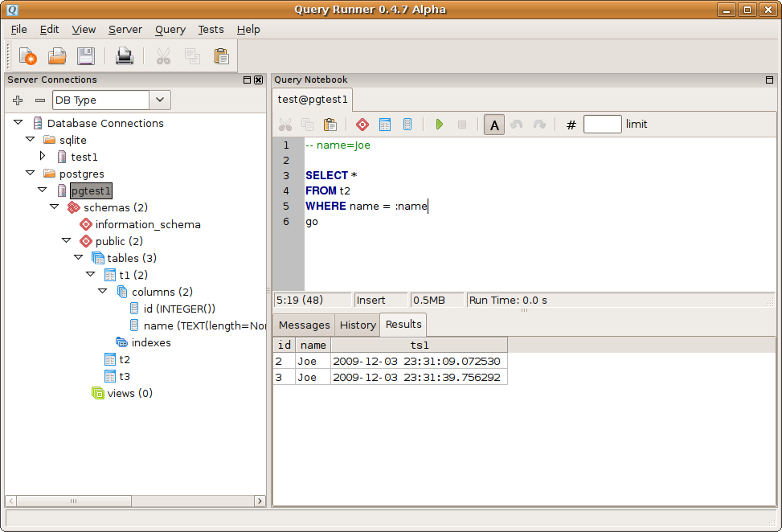Print using the printer icon

pyautogui.click(x=125, y=55)
